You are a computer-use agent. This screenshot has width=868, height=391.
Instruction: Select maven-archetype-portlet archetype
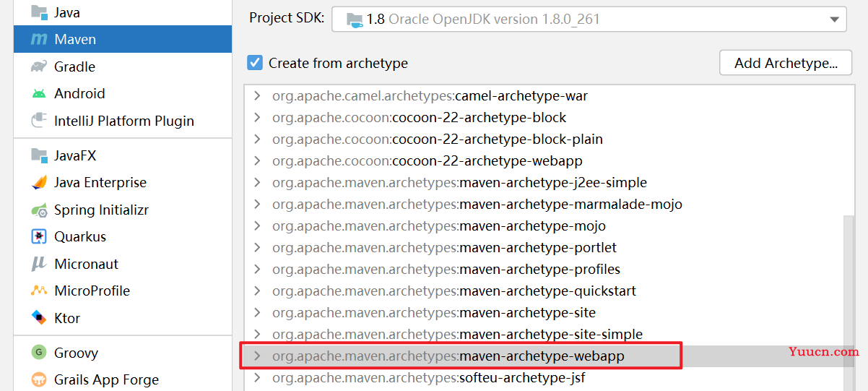coord(445,247)
